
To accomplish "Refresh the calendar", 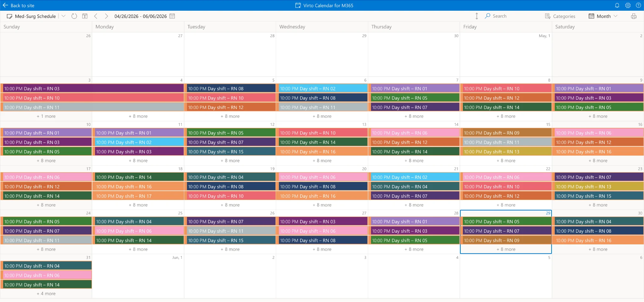I will point(74,16).
